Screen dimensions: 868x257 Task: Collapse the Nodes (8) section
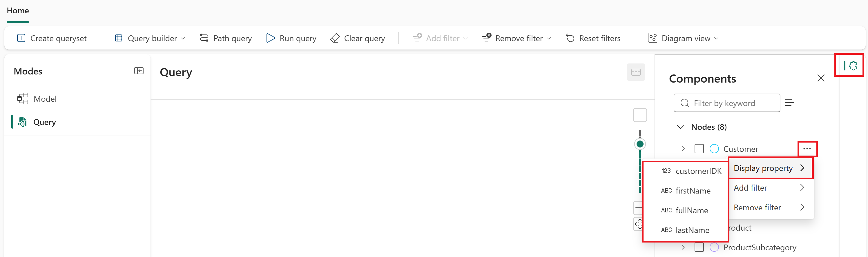pyautogui.click(x=681, y=127)
